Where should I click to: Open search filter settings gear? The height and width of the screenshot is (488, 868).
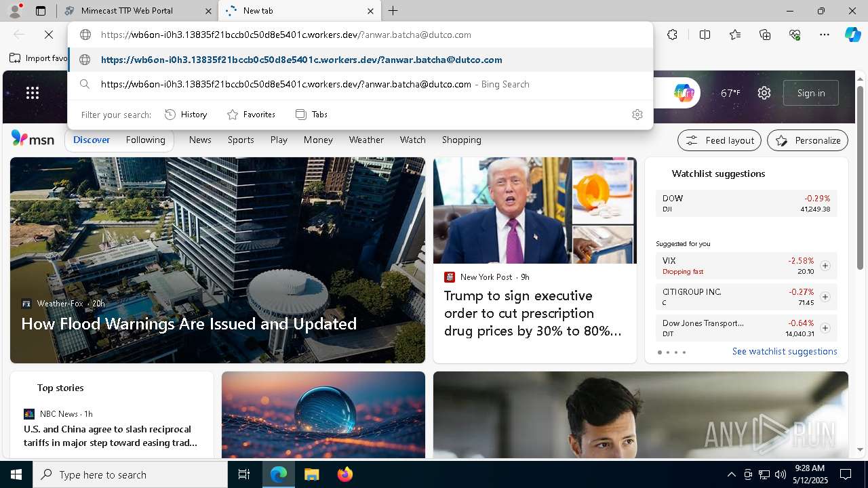[x=637, y=115]
